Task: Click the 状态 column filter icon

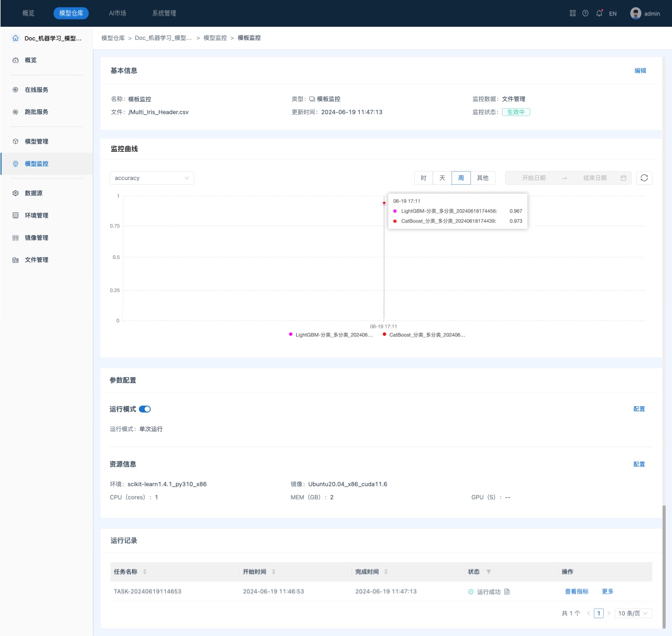Action: 489,572
